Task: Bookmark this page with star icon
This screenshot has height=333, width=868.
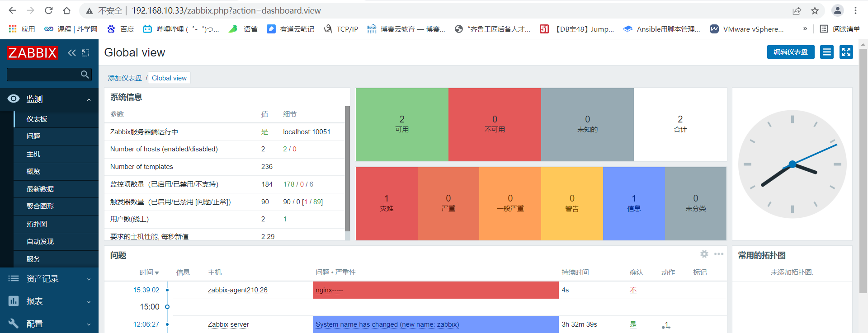Action: pos(815,10)
